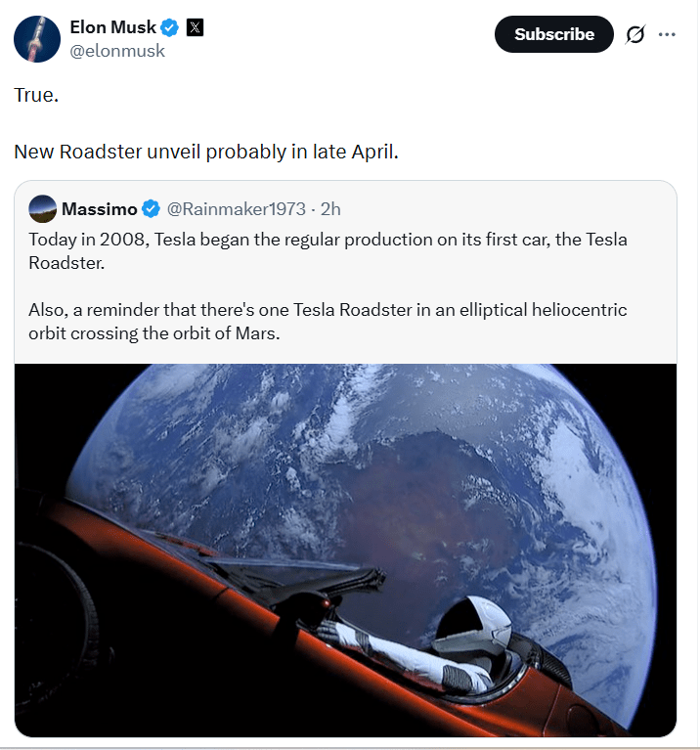Click the "New Roadster unveil" sentence

tap(206, 153)
